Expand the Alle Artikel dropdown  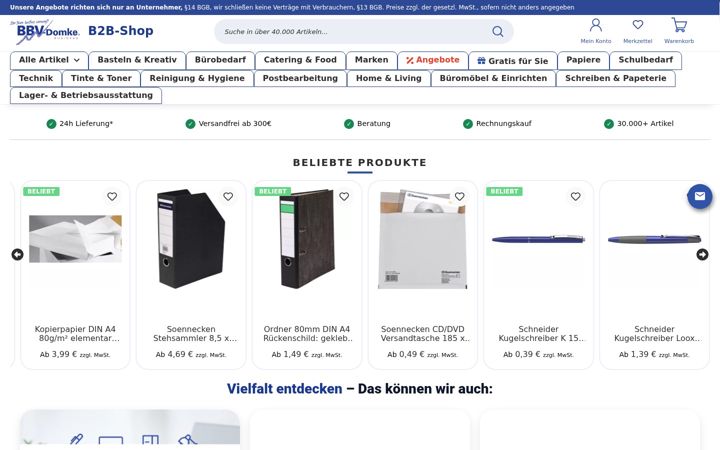point(49,60)
